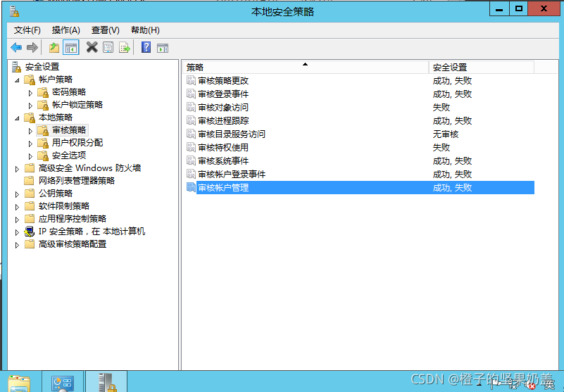The image size is (564, 392).
Task: Select the 审核帐户登录事件 policy row
Action: point(358,174)
